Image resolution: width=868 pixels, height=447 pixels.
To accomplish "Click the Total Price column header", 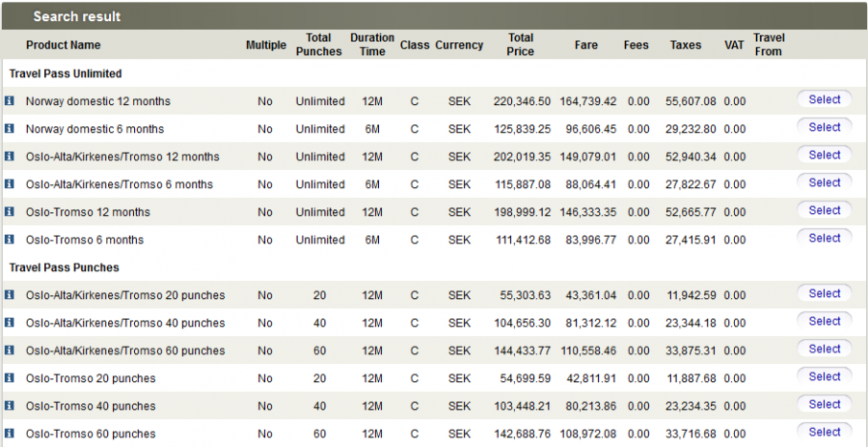I will click(520, 44).
